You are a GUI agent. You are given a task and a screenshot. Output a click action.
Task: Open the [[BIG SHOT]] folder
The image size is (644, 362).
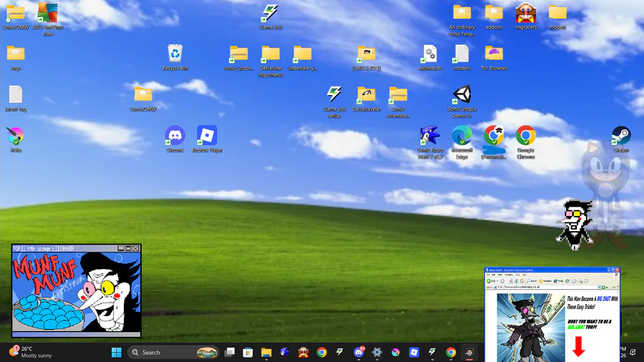click(x=366, y=58)
